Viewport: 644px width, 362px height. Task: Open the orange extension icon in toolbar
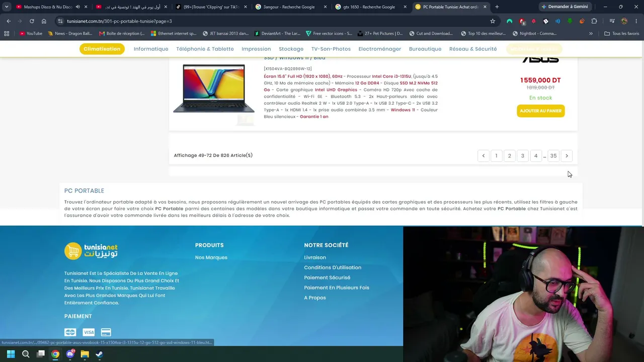(582, 21)
